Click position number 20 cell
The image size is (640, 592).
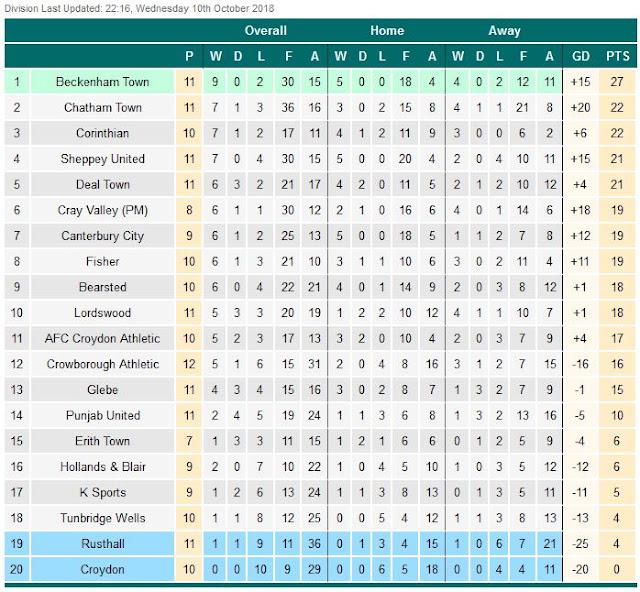(17, 570)
